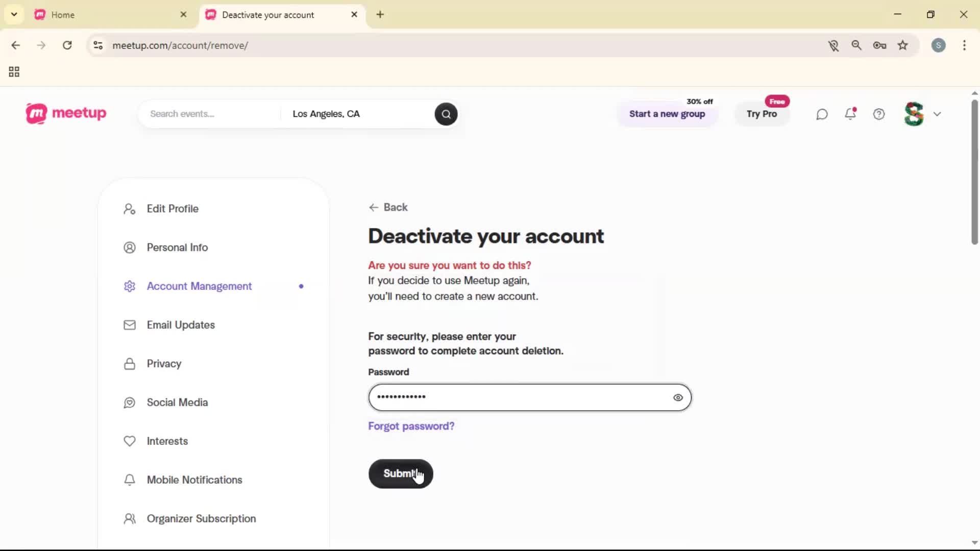Click the Submit button
The height and width of the screenshot is (551, 980).
click(401, 473)
